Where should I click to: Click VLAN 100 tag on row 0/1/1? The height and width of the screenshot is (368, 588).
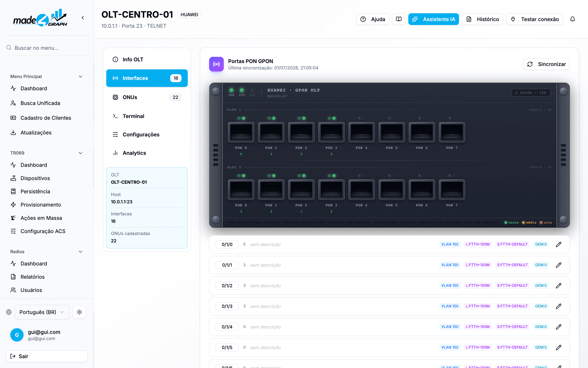(x=450, y=265)
